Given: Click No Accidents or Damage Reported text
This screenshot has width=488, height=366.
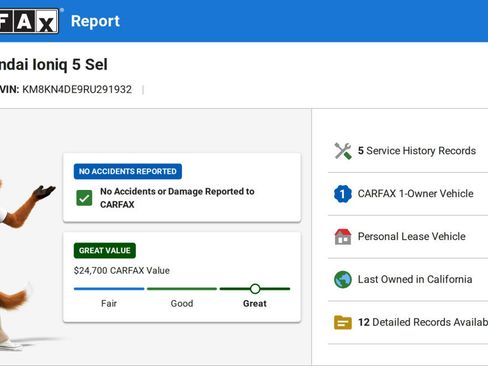Looking at the screenshot, I should click(x=177, y=198).
